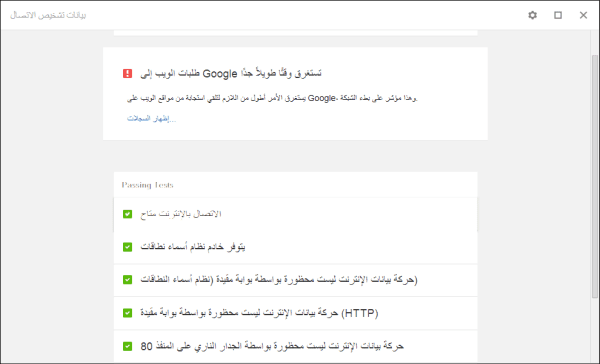The width and height of the screenshot is (600, 364).
Task: Click green check for captive portal DNS row
Action: pos(127,280)
